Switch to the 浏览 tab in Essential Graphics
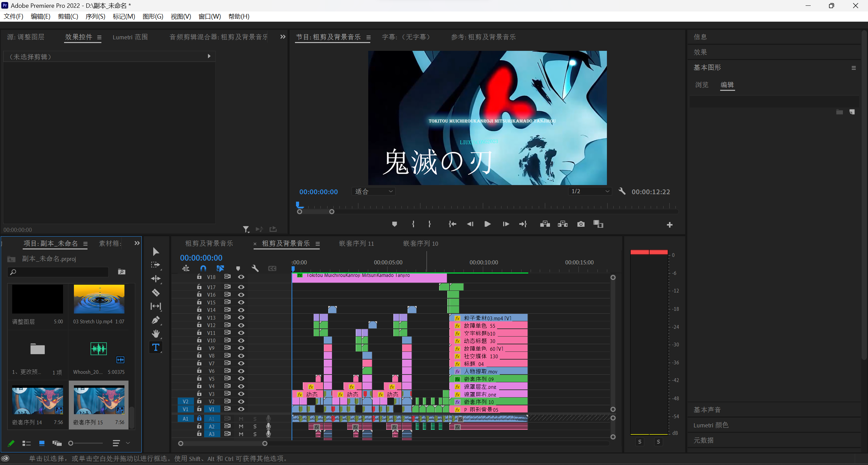868x465 pixels. 702,85
